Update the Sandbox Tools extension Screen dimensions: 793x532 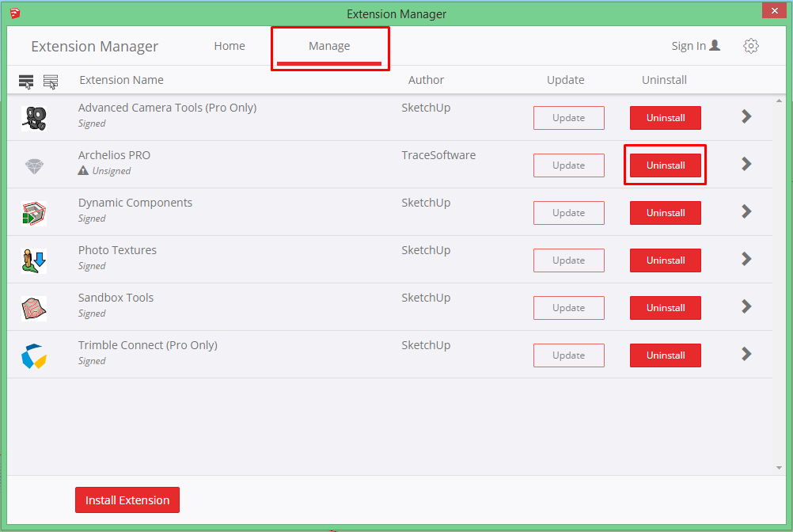click(x=568, y=308)
